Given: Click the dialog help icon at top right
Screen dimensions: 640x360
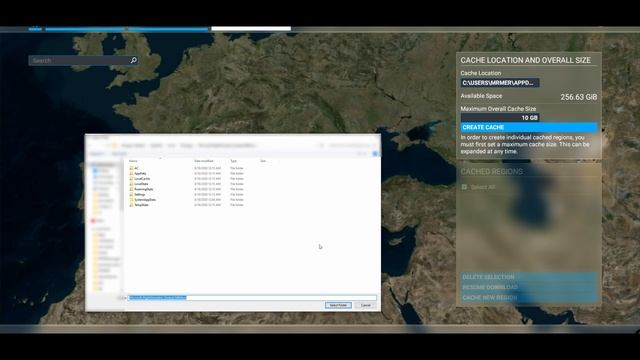Looking at the screenshot, I should (375, 153).
